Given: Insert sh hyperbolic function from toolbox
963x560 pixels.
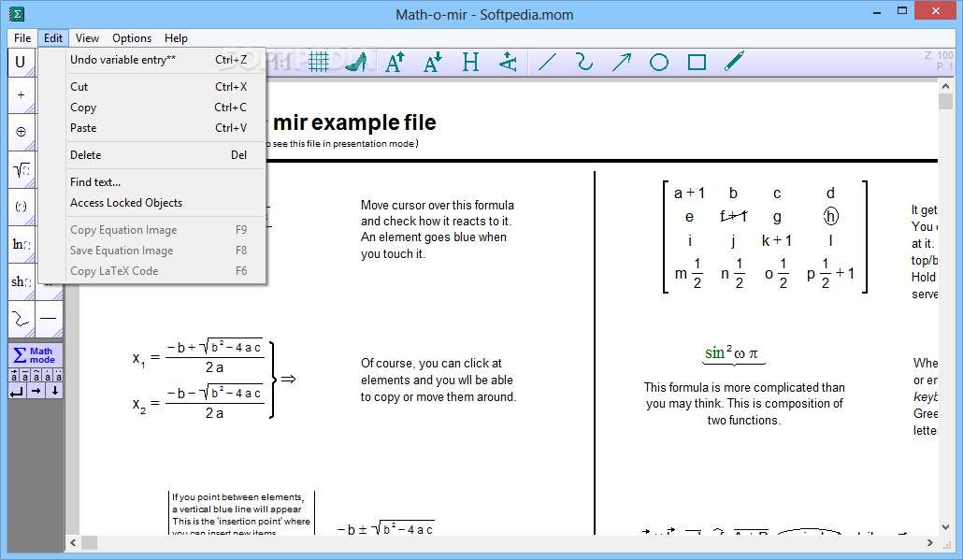Looking at the screenshot, I should [x=21, y=281].
